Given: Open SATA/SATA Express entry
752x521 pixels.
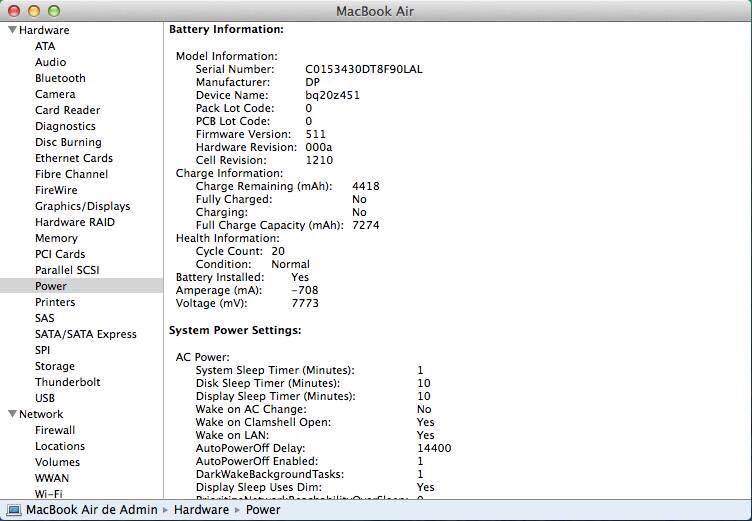Looking at the screenshot, I should tap(86, 334).
